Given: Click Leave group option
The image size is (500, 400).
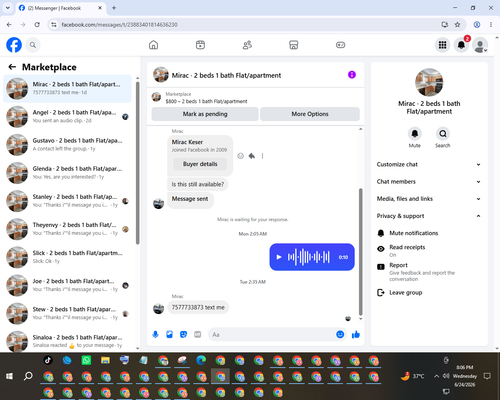Looking at the screenshot, I should tap(429, 292).
